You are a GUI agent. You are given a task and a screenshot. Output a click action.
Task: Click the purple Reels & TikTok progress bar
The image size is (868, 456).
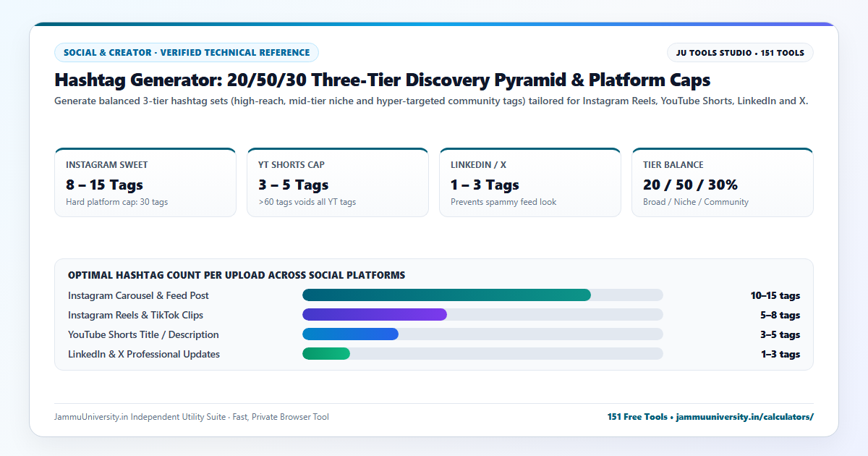point(375,315)
